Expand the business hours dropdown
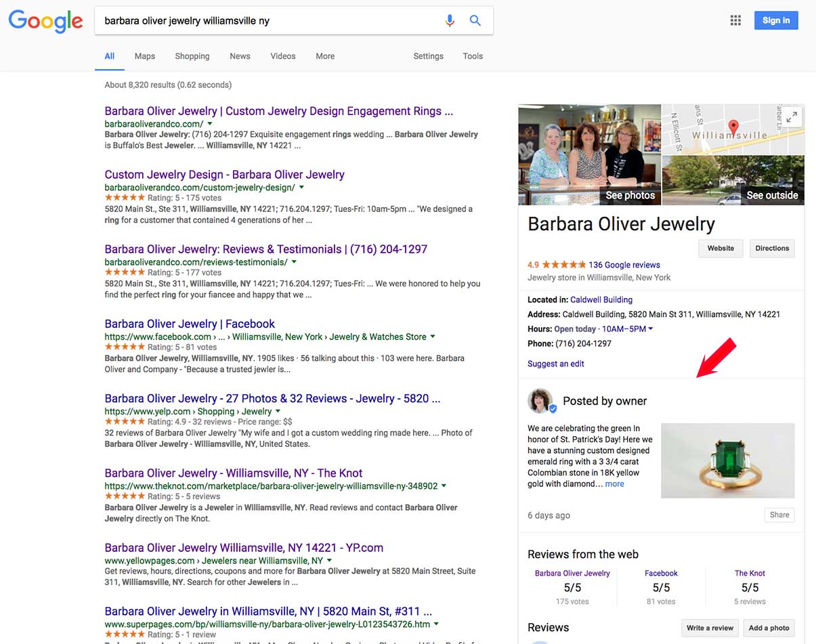The image size is (816, 644). (651, 329)
